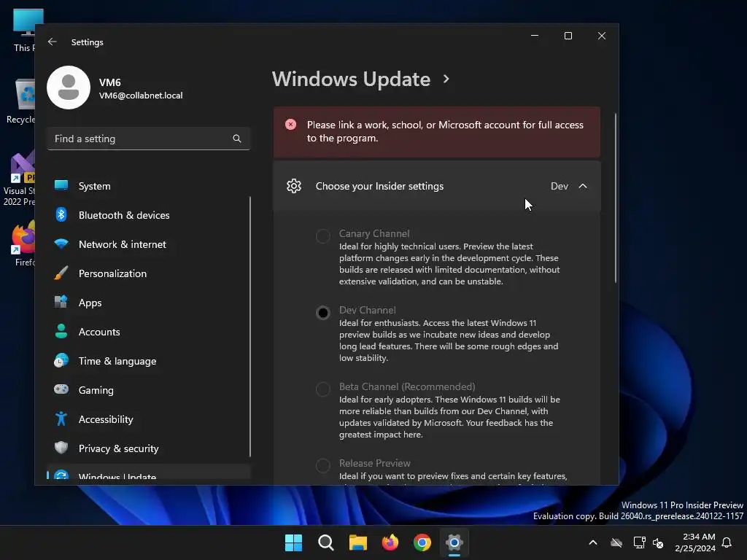This screenshot has height=560, width=747.
Task: Go to Network & internet settings
Action: click(148, 244)
